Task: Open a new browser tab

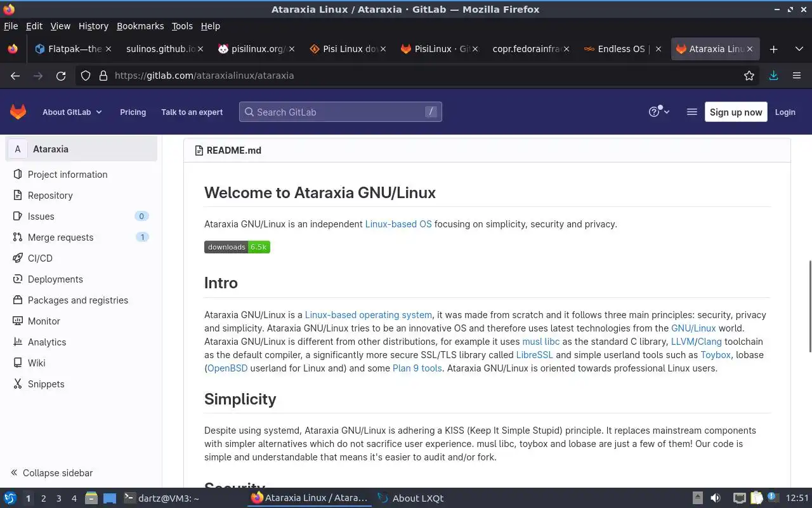Action: 773,49
